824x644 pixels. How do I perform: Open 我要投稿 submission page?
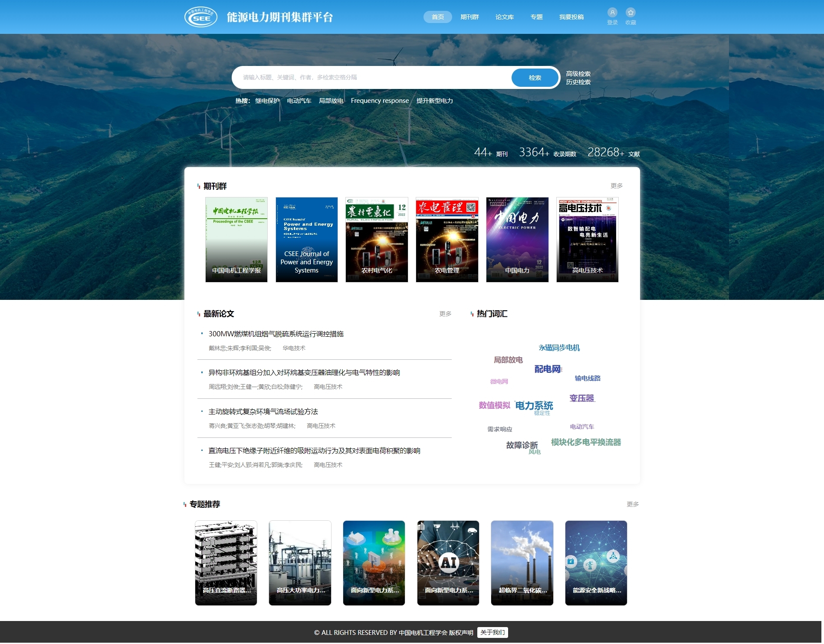click(571, 17)
